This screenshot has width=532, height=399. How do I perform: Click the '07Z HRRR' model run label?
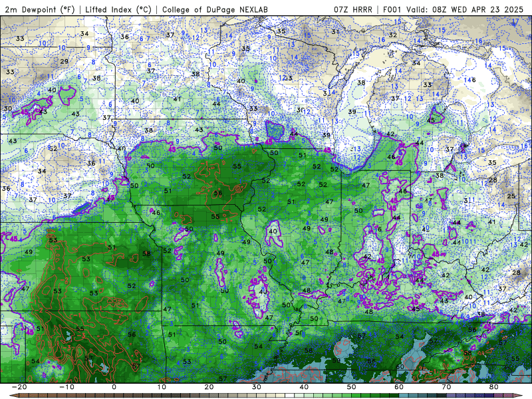coord(353,9)
